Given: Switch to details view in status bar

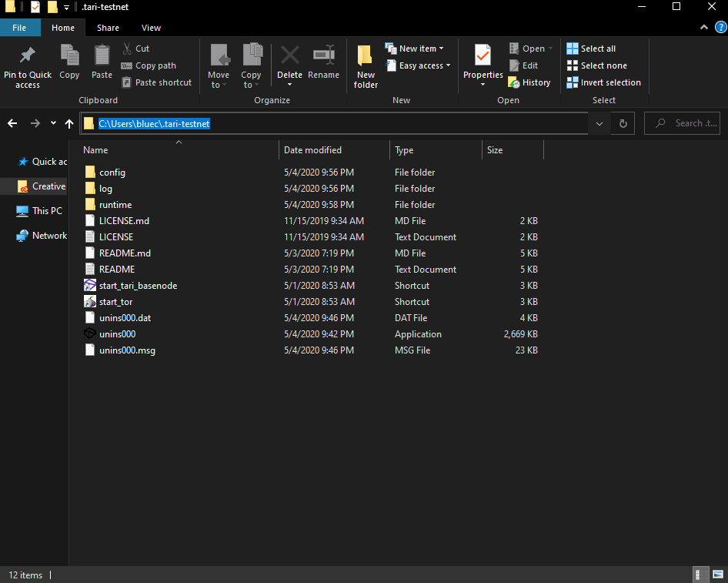Looking at the screenshot, I should click(701, 575).
